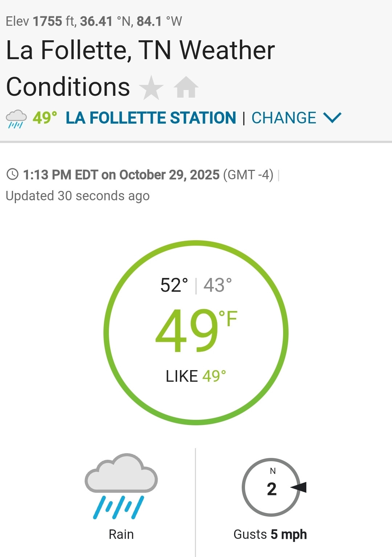Click the large green 49 temperature reading

click(x=187, y=331)
